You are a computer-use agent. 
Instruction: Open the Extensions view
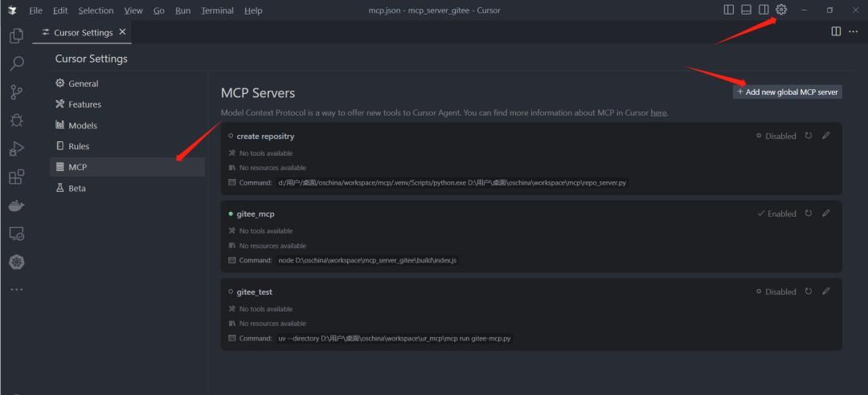tap(16, 177)
